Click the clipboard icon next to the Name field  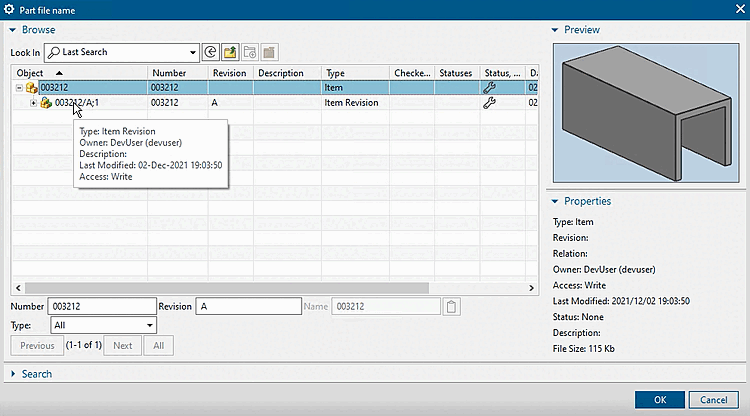click(x=451, y=307)
